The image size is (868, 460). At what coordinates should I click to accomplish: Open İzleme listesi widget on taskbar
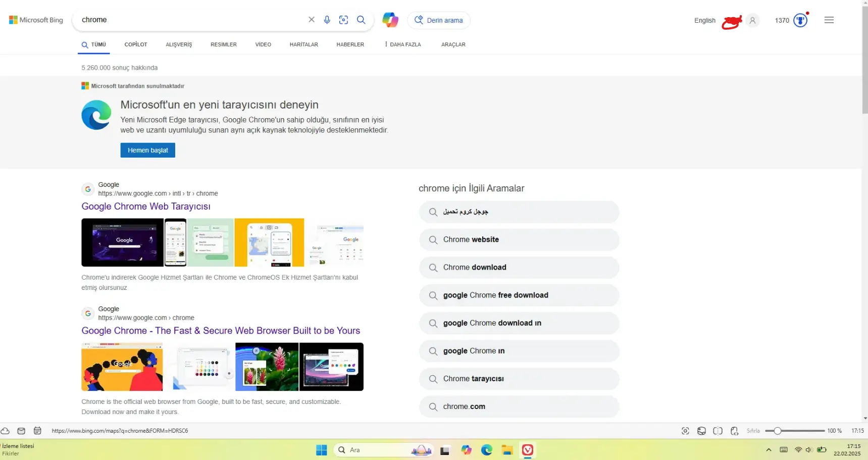pyautogui.click(x=18, y=450)
